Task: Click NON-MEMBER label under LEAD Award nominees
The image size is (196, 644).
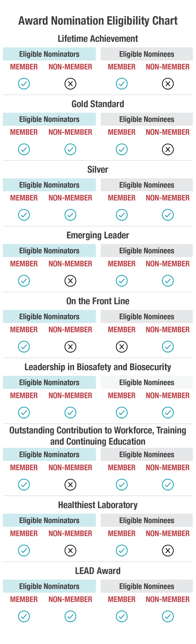Action: (x=168, y=599)
